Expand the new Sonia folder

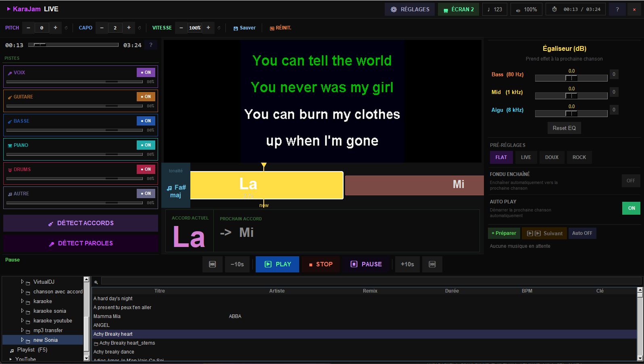tap(22, 340)
